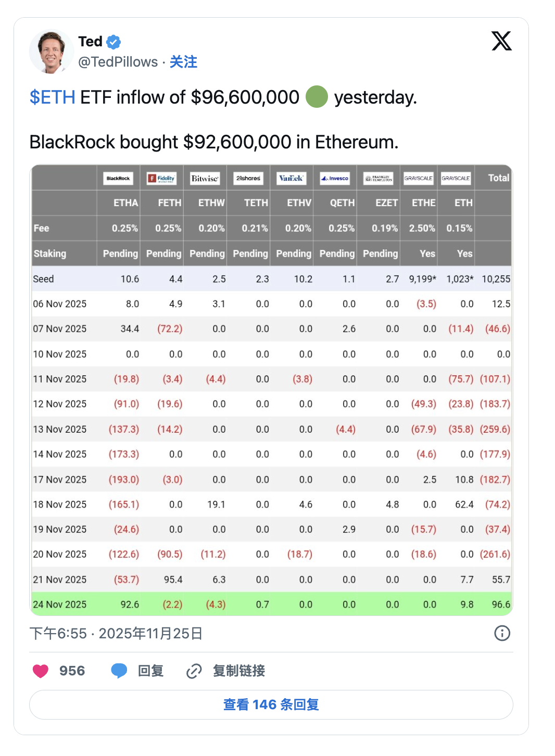Click Ted's profile avatar photo
This screenshot has width=555, height=756.
51,51
